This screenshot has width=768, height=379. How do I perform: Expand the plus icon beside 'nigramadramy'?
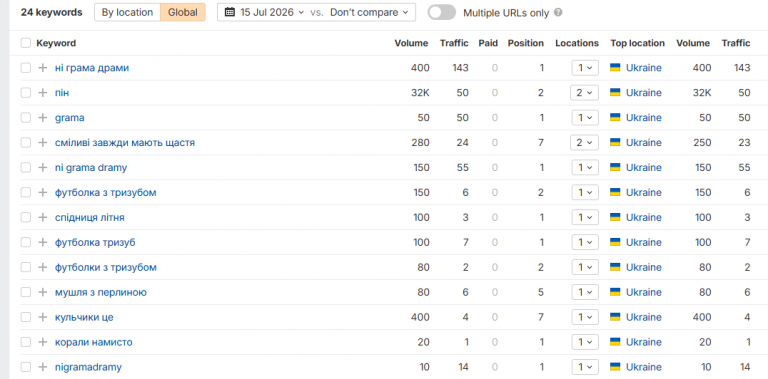click(x=43, y=367)
